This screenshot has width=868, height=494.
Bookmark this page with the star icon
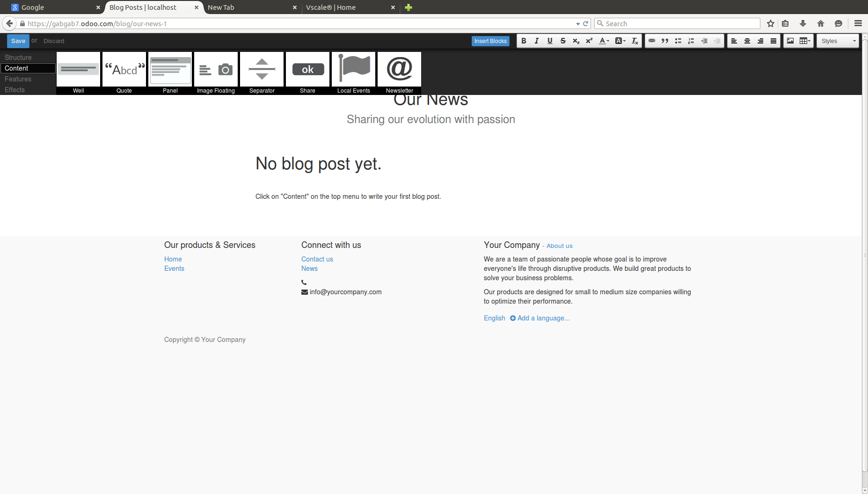[x=771, y=23]
